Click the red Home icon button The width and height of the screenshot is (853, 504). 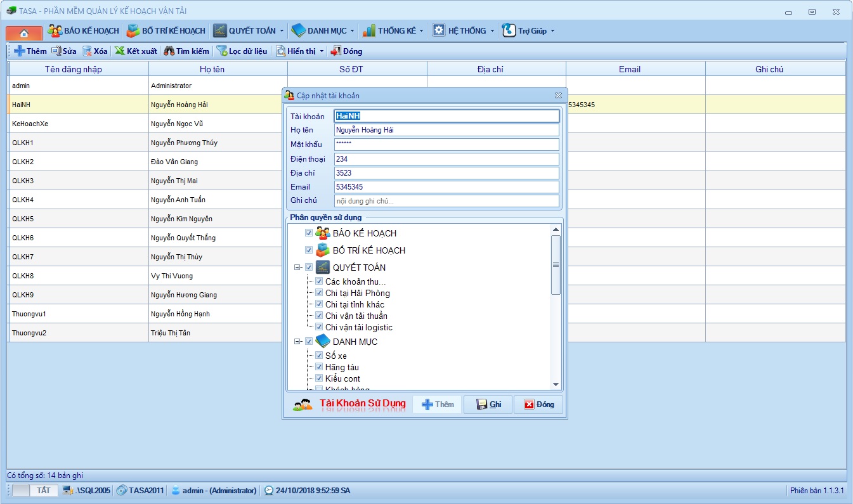[x=24, y=32]
